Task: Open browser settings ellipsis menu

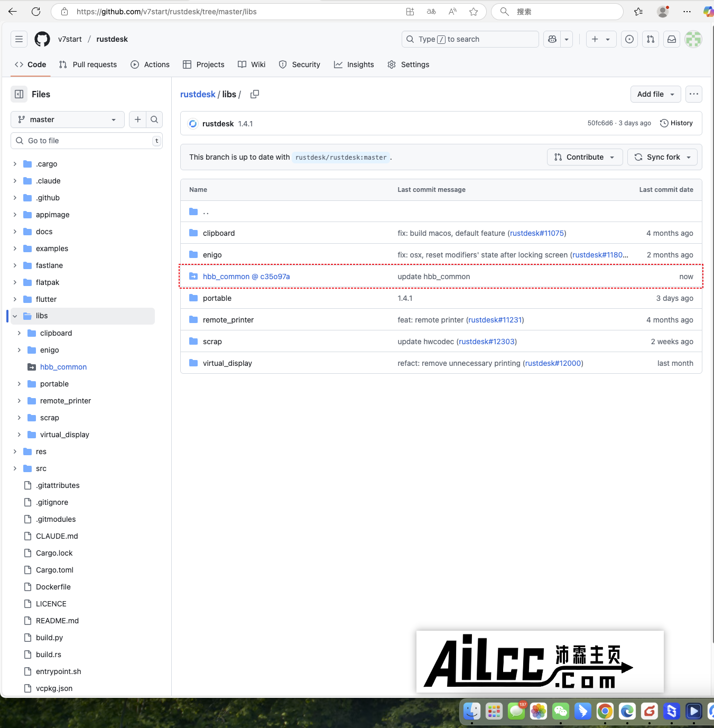Action: click(687, 12)
